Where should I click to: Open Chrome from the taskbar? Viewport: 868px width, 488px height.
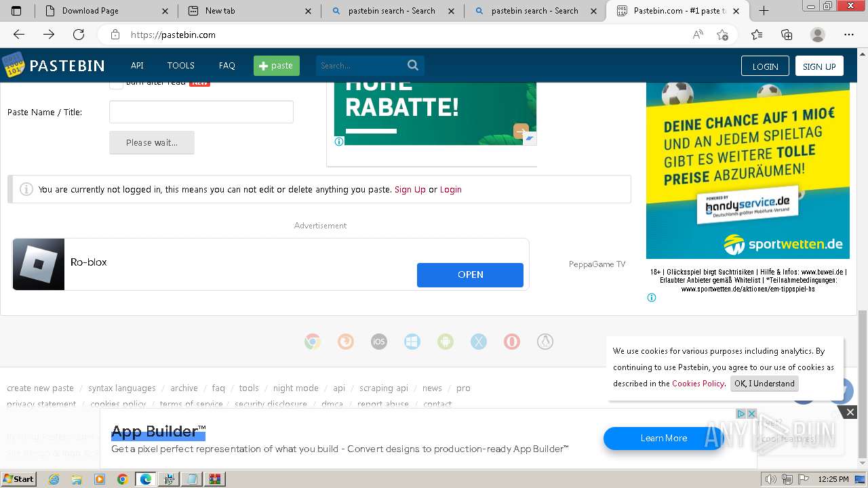click(122, 479)
